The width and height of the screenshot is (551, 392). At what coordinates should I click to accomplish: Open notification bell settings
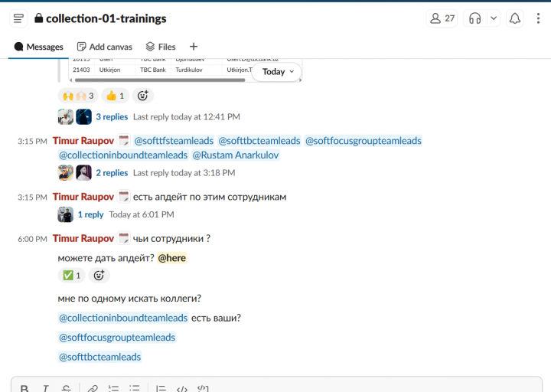click(515, 18)
